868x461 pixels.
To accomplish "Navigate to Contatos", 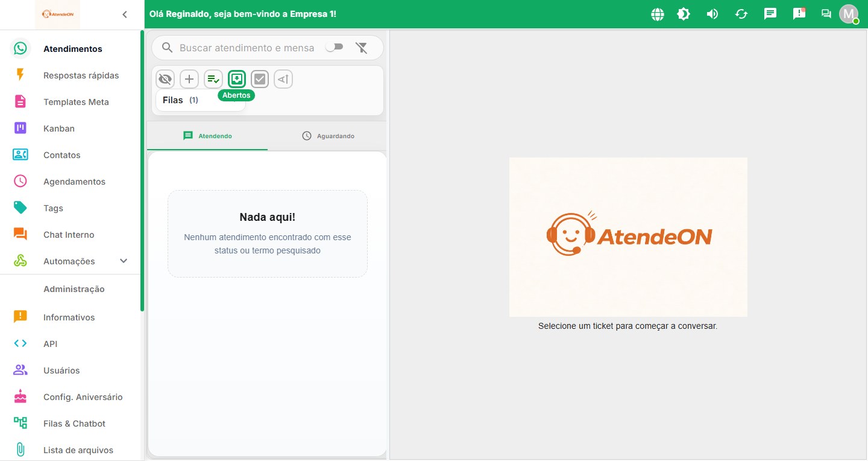I will pyautogui.click(x=71, y=155).
